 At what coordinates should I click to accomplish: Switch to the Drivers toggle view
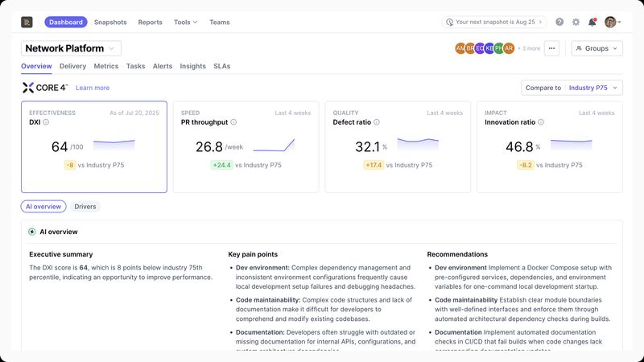(x=85, y=207)
